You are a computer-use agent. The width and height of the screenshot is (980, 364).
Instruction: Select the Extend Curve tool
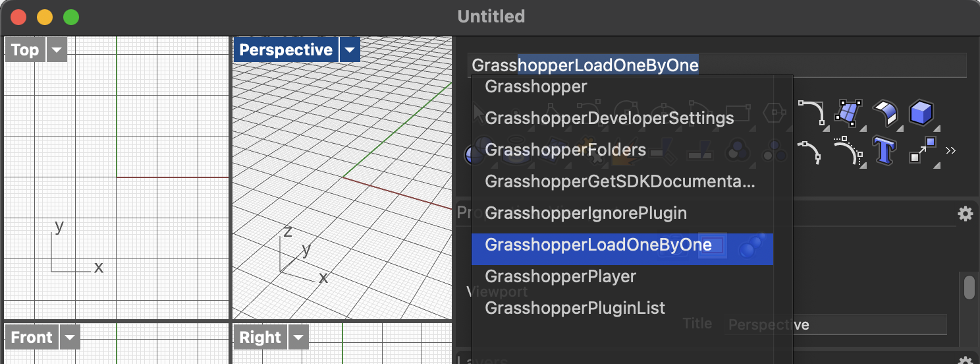[847, 151]
